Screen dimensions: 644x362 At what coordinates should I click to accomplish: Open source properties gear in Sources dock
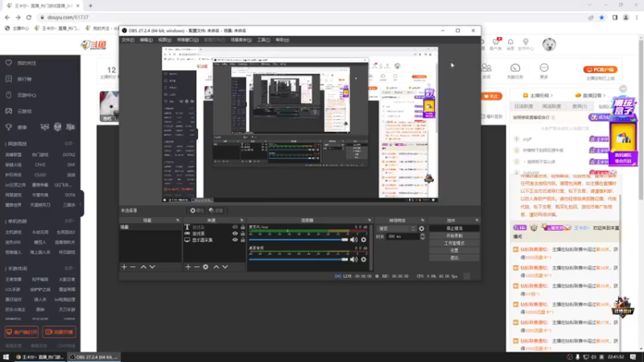tap(206, 267)
